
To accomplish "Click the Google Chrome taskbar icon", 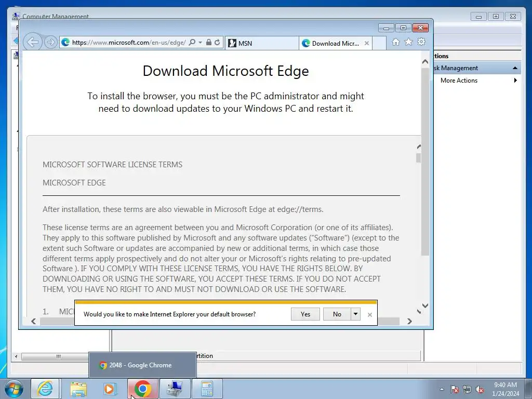I will coord(142,389).
